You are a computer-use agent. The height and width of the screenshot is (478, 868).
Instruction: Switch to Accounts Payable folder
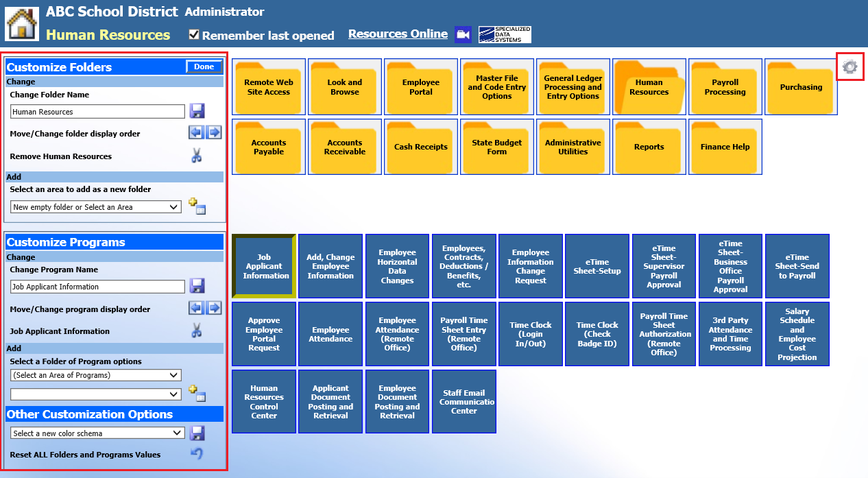(269, 147)
